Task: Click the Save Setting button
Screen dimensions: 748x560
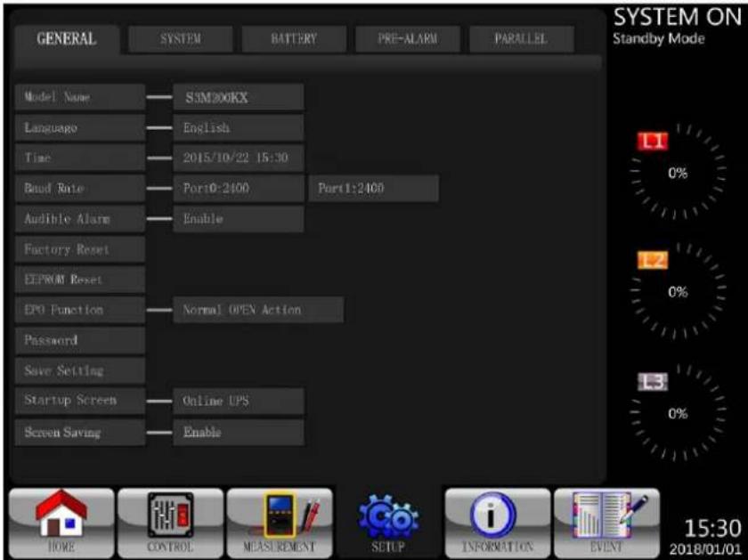Action: click(79, 370)
